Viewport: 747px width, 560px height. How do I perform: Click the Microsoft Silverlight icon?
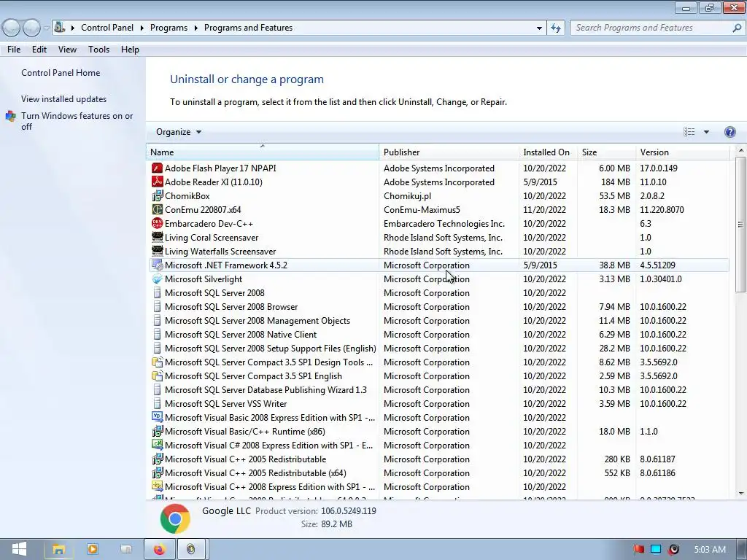[157, 279]
